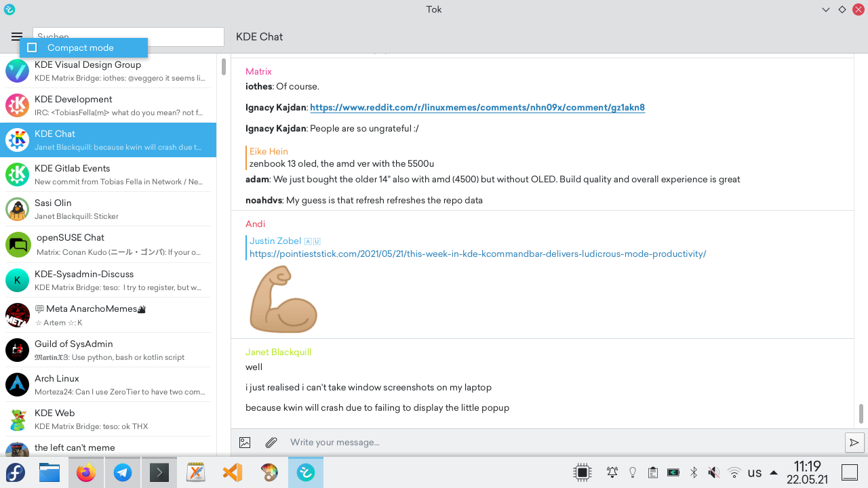
Task: Enable the Compact mode checkbox
Action: point(32,47)
